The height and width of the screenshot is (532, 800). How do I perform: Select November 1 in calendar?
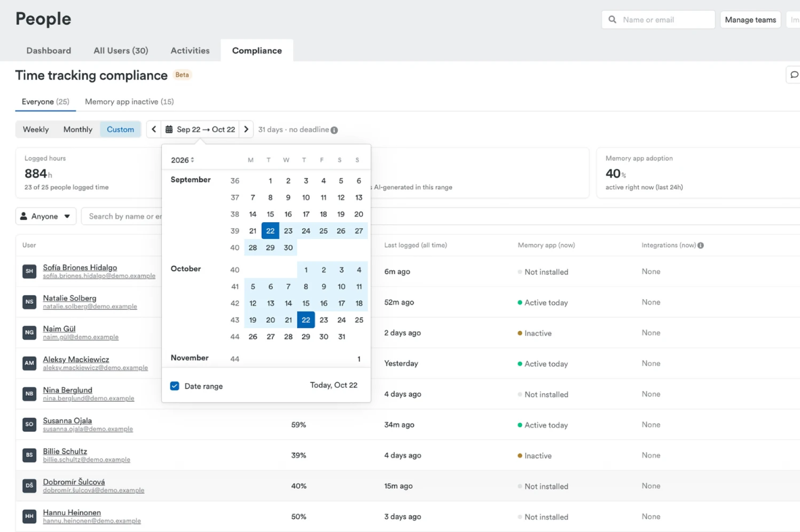pos(359,359)
